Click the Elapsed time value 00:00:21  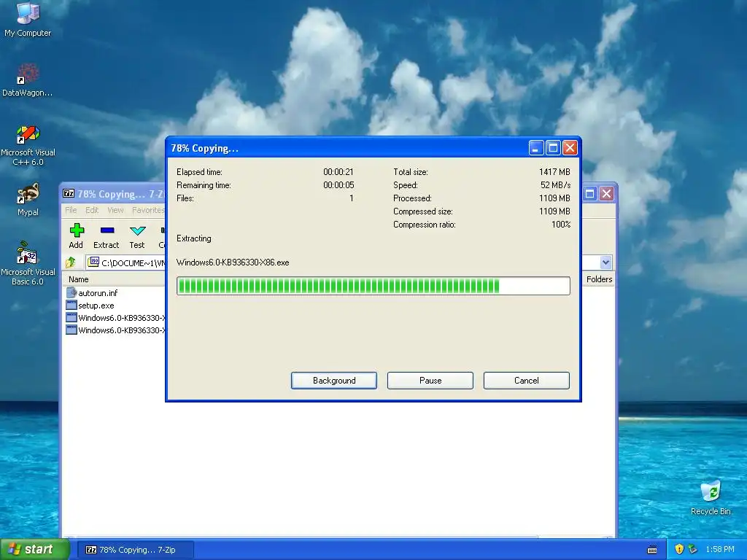click(338, 172)
